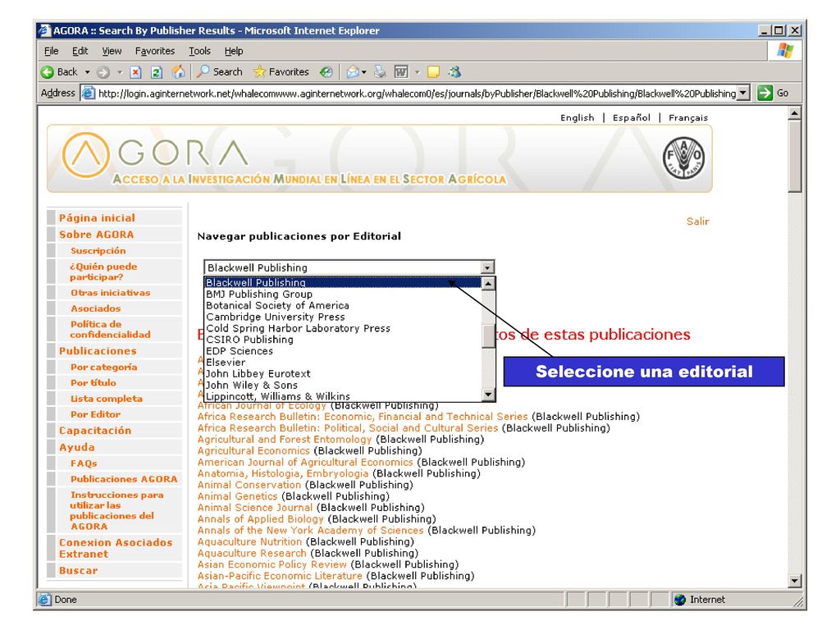Open the Sobre AGORA sidebar link
This screenshot has width=840, height=630.
(x=97, y=235)
